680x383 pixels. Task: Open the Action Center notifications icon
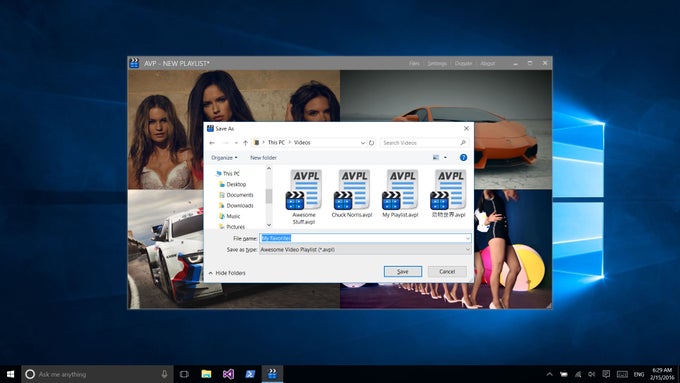[606, 374]
